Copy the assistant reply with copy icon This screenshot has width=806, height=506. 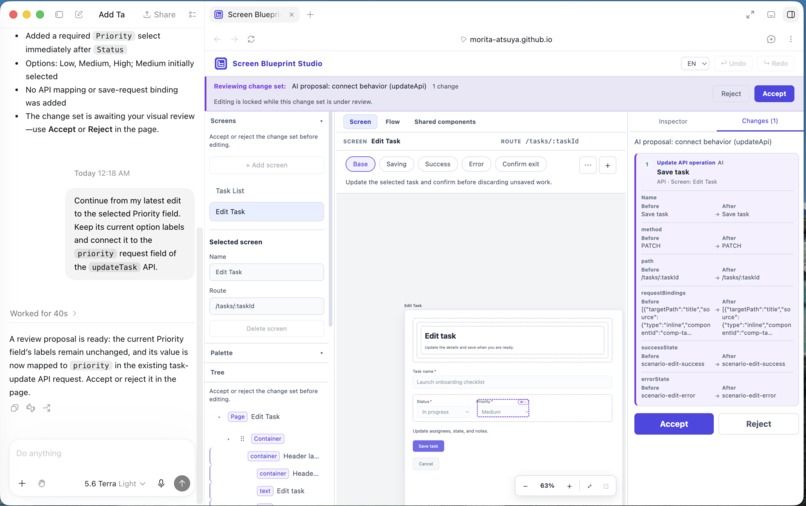(x=14, y=408)
